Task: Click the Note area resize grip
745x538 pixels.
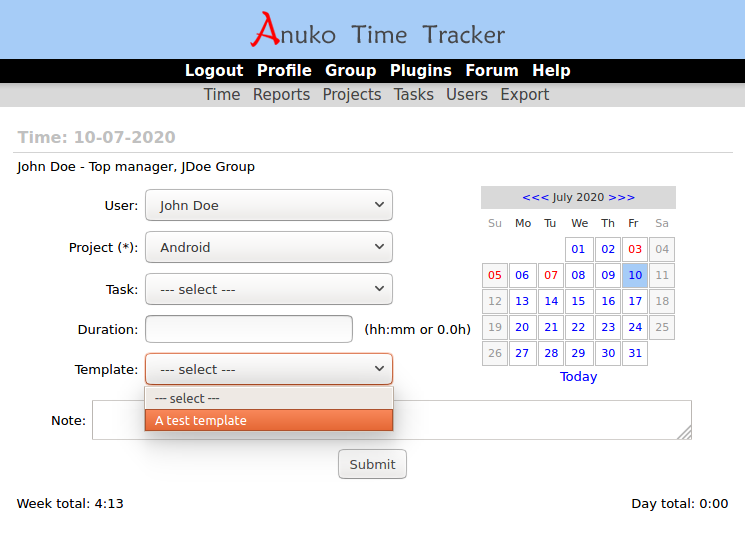Action: pos(685,433)
